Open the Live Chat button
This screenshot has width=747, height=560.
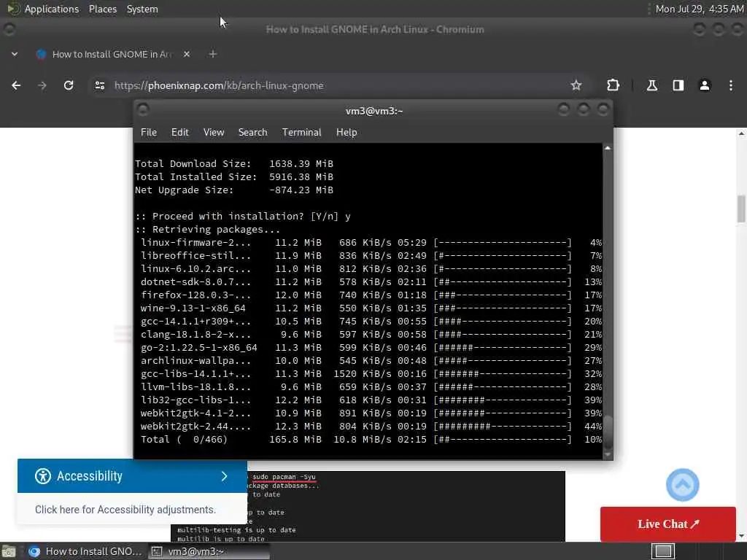(668, 524)
